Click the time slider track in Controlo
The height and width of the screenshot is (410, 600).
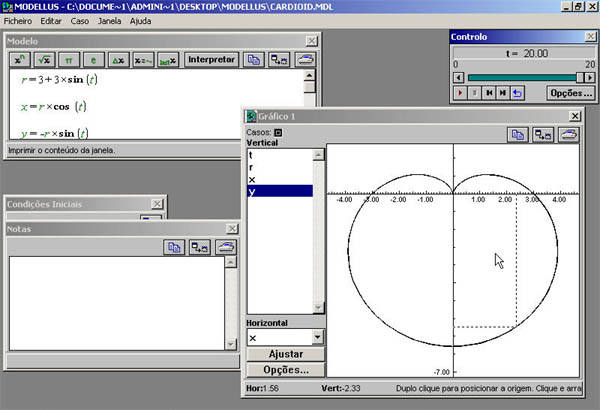click(x=522, y=78)
